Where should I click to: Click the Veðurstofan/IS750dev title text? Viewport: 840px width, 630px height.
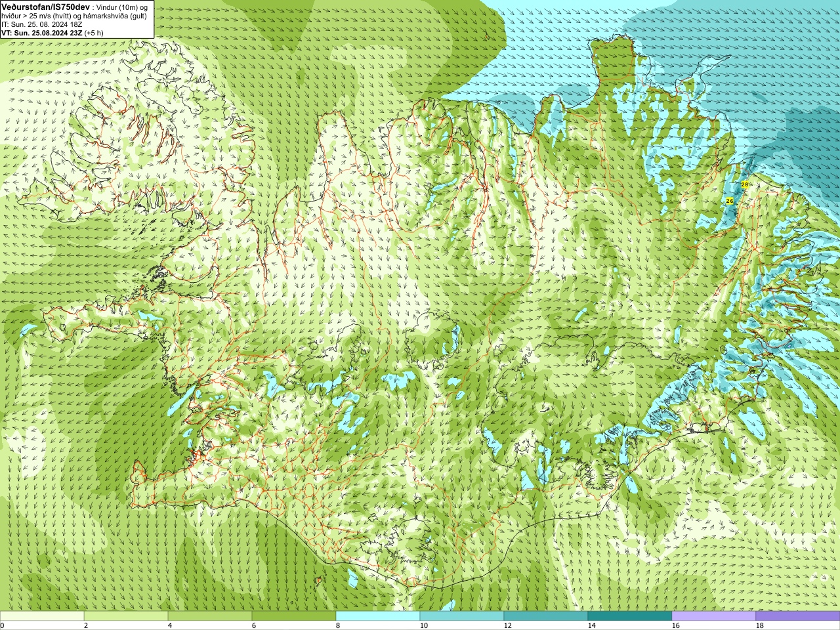(x=46, y=6)
